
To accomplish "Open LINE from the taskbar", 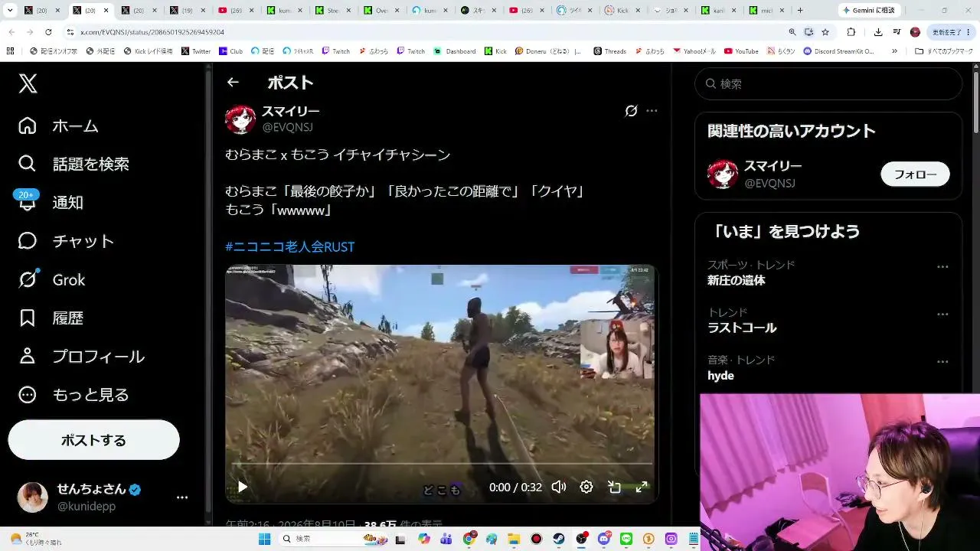I will [x=626, y=539].
